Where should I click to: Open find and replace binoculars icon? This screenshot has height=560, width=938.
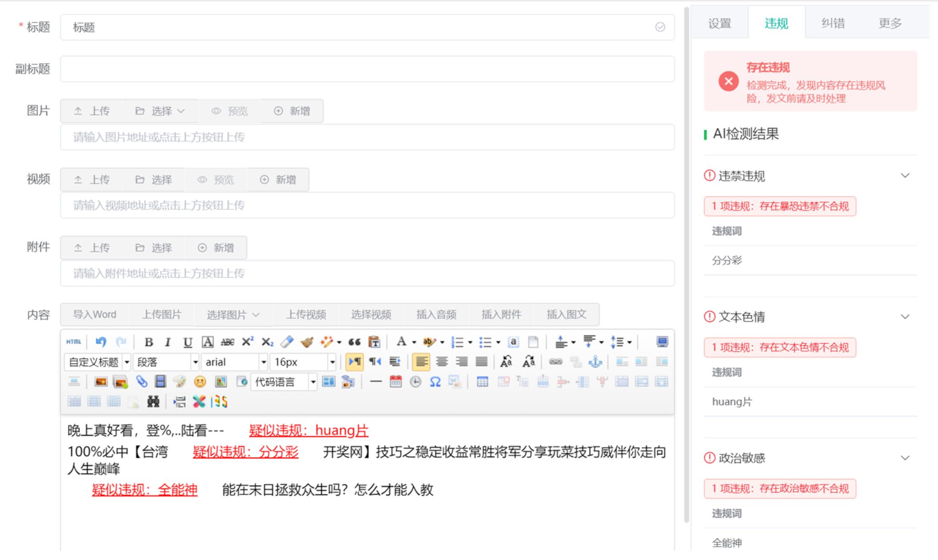pos(153,402)
